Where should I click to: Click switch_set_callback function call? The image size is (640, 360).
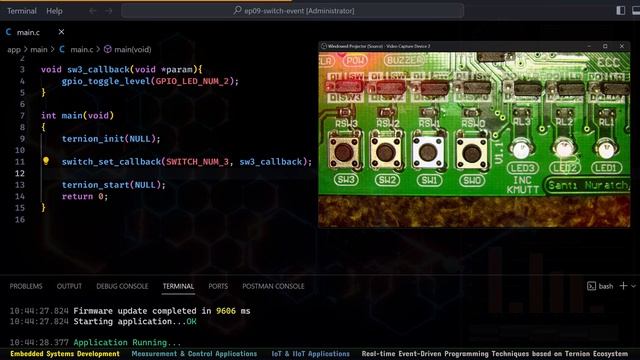[111, 162]
